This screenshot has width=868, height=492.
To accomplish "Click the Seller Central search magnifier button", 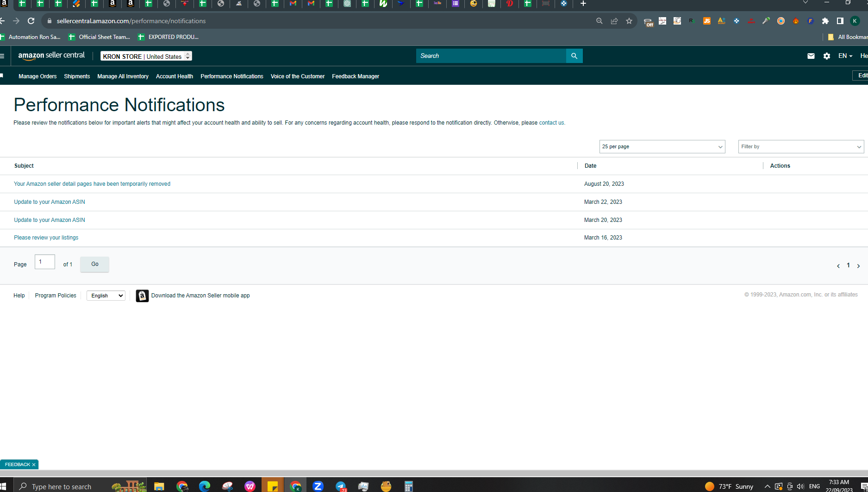I will click(x=574, y=56).
